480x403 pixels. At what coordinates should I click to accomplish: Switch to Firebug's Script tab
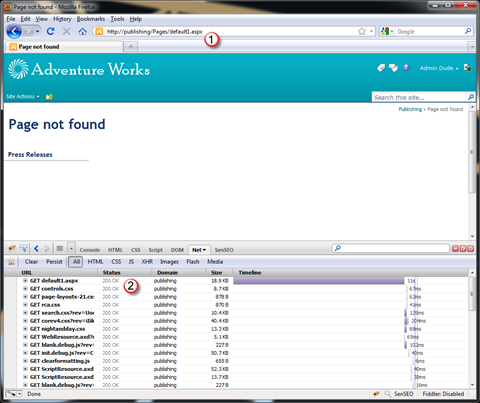[x=155, y=250]
